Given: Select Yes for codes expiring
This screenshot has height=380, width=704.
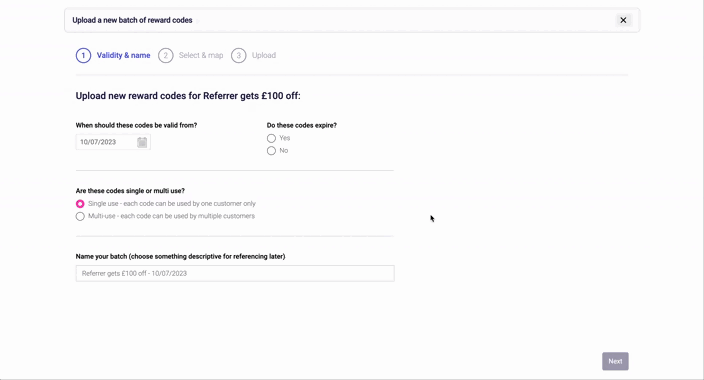Looking at the screenshot, I should (x=271, y=138).
